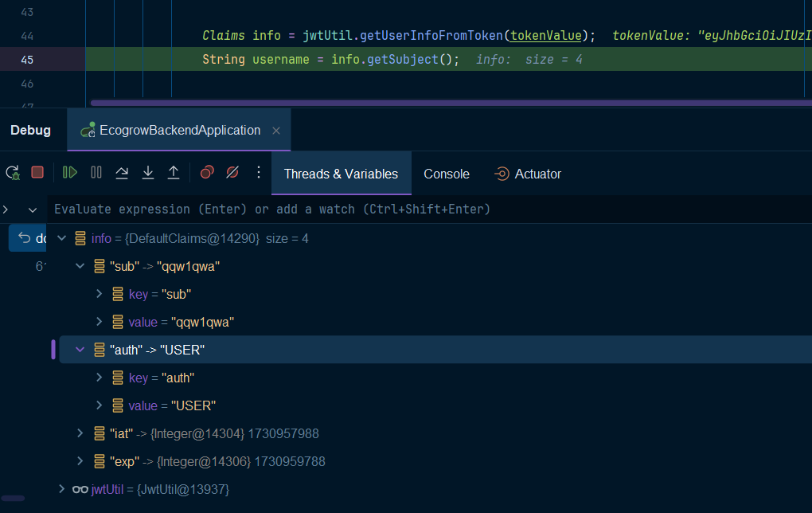Select the frame entry with return arrow
The image size is (812, 513).
point(28,238)
